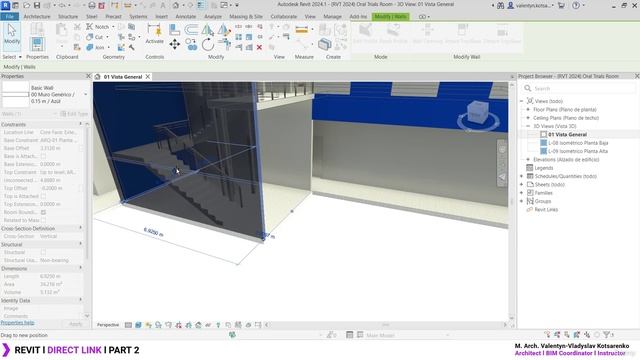Toggle Room Bounding checkbox
This screenshot has width=640, height=360.
click(43, 212)
